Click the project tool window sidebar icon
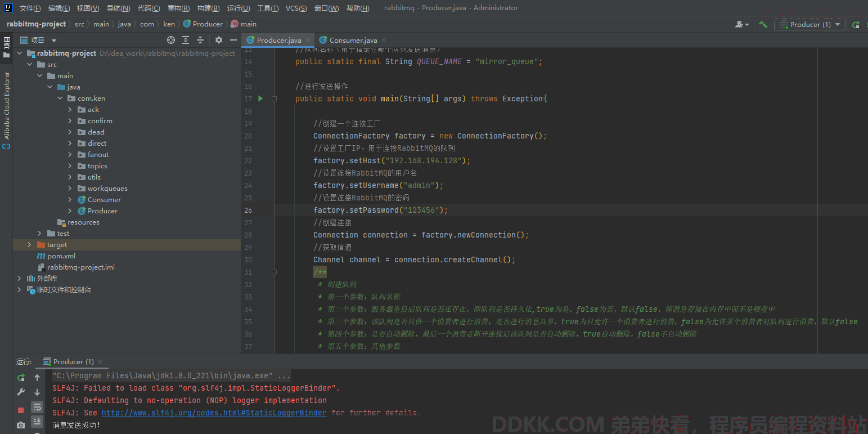Screen dimensions: 868x434 [7, 47]
